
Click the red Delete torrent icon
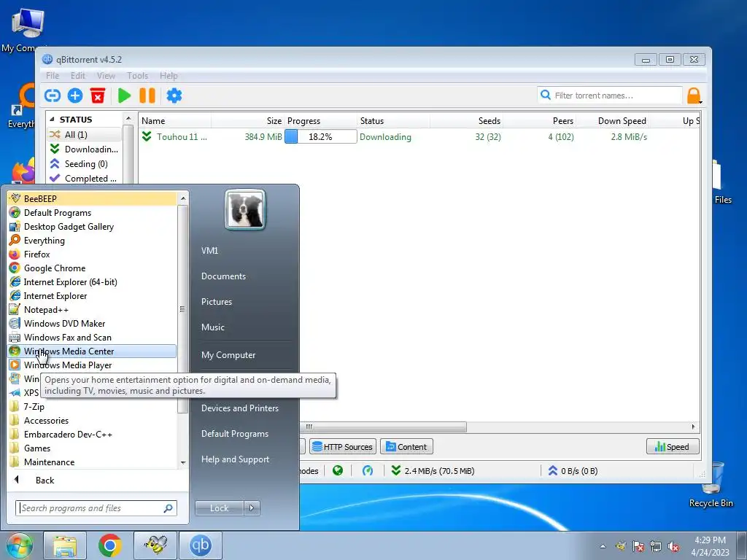(x=98, y=96)
